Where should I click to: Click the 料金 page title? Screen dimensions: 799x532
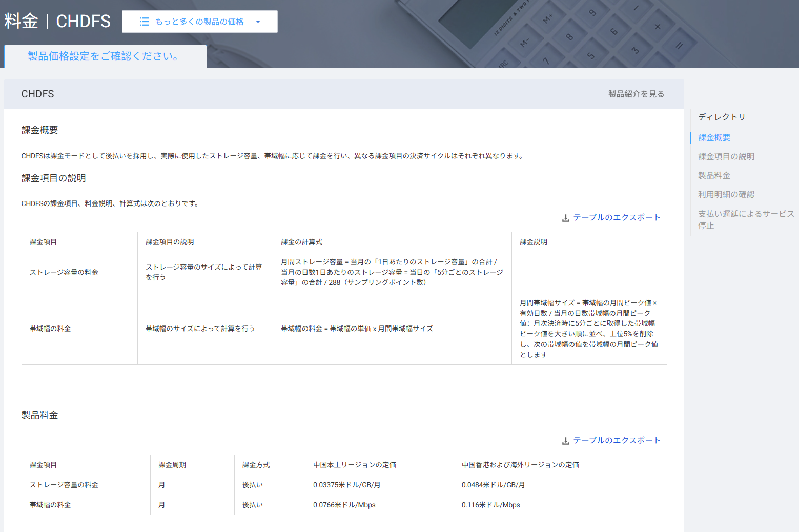(22, 21)
